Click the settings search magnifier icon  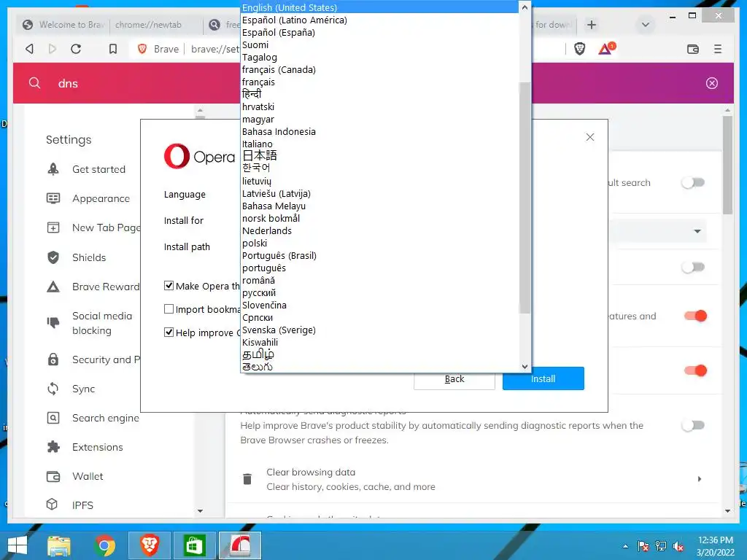coord(34,83)
